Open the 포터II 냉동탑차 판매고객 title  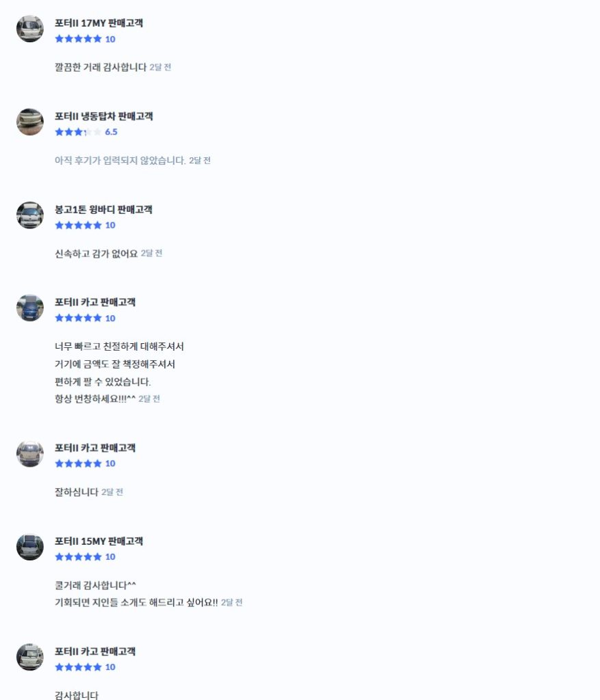pos(103,116)
